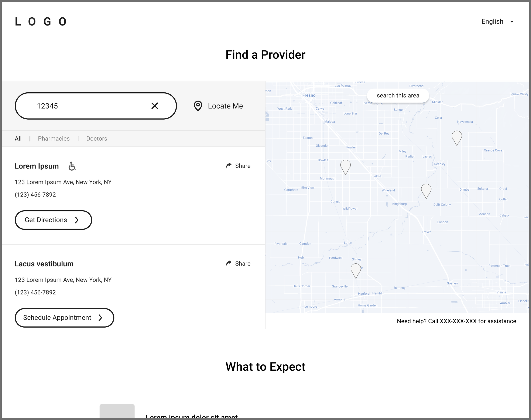Click the dropdown arrow beside English
Screen dimensions: 531x420
pos(512,22)
